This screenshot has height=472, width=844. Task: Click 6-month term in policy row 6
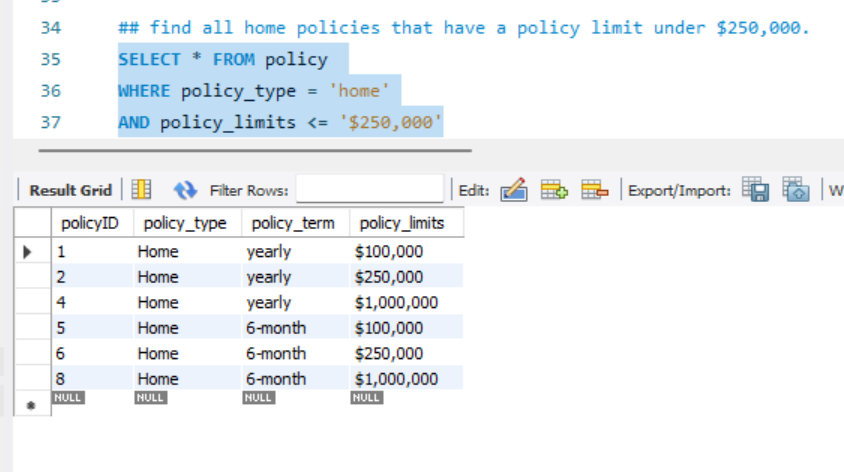click(x=296, y=353)
